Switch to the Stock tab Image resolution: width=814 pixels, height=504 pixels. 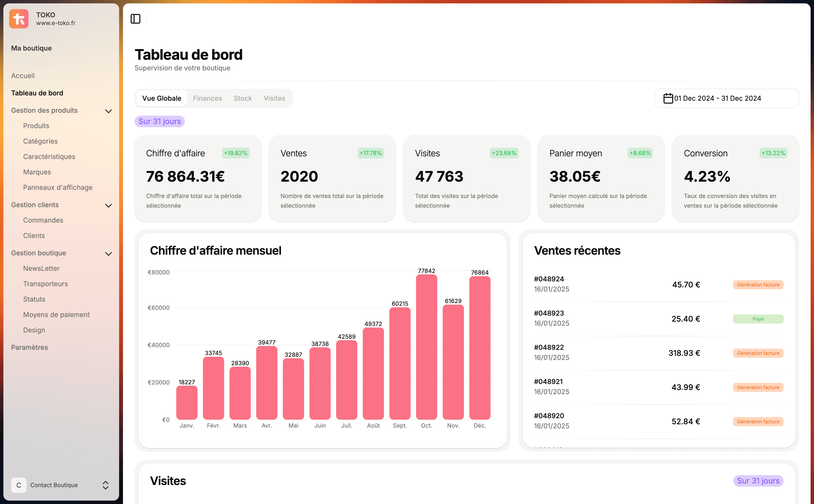243,98
